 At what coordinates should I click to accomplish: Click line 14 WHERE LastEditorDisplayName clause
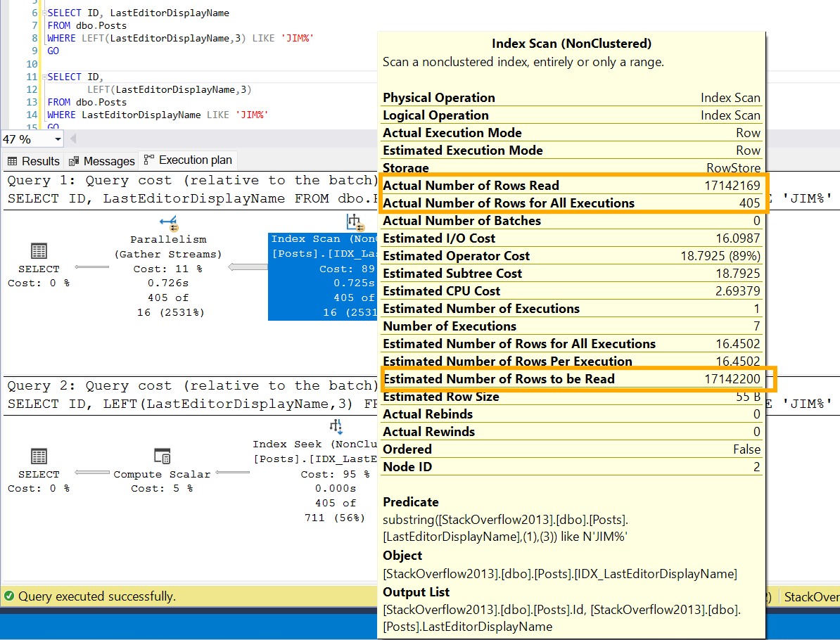point(158,115)
